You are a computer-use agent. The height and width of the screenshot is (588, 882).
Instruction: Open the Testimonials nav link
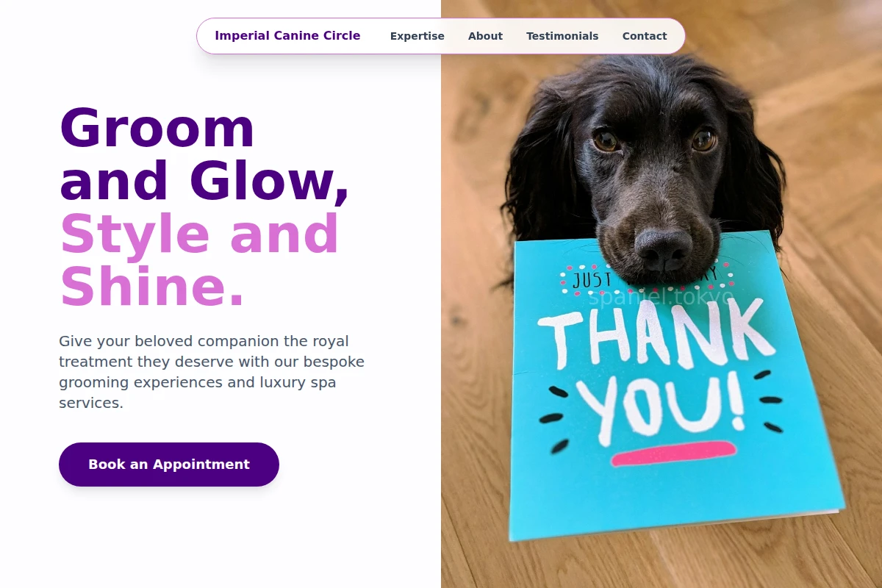(x=562, y=36)
